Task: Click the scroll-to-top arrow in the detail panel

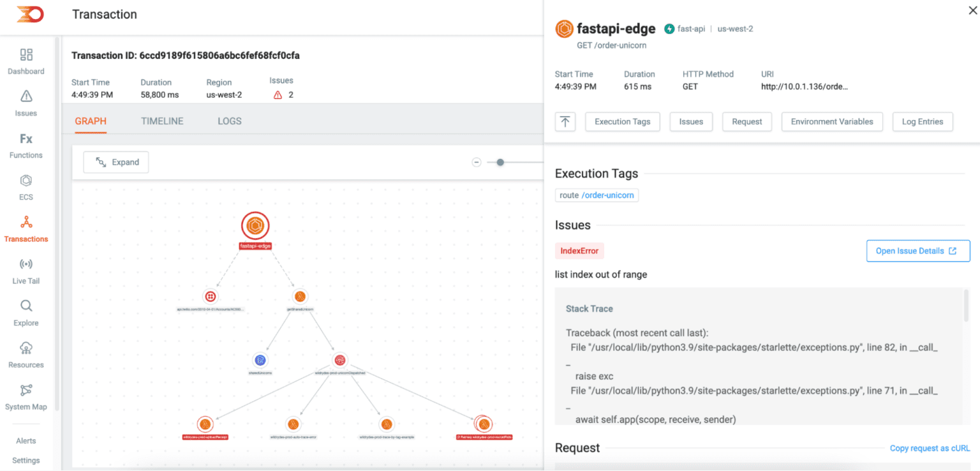Action: (565, 121)
